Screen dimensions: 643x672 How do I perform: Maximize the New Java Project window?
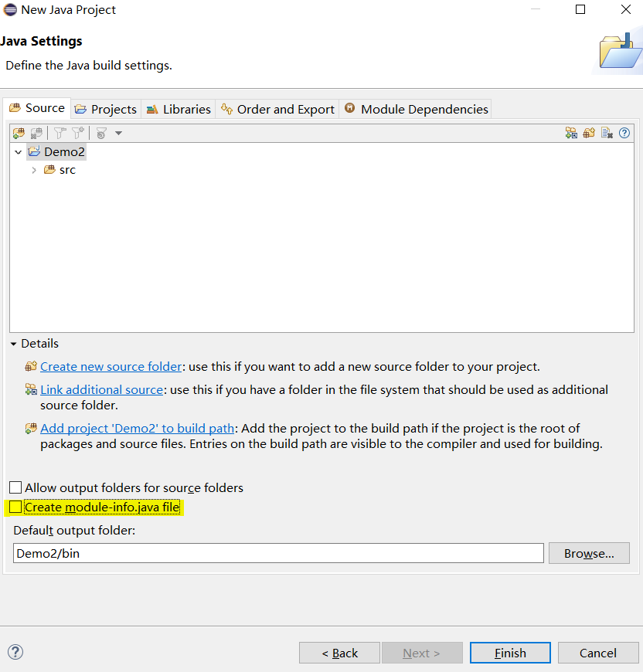click(x=580, y=9)
